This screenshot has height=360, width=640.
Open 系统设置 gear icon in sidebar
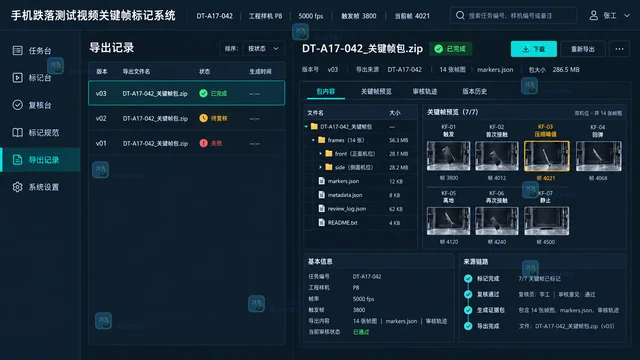tap(18, 187)
